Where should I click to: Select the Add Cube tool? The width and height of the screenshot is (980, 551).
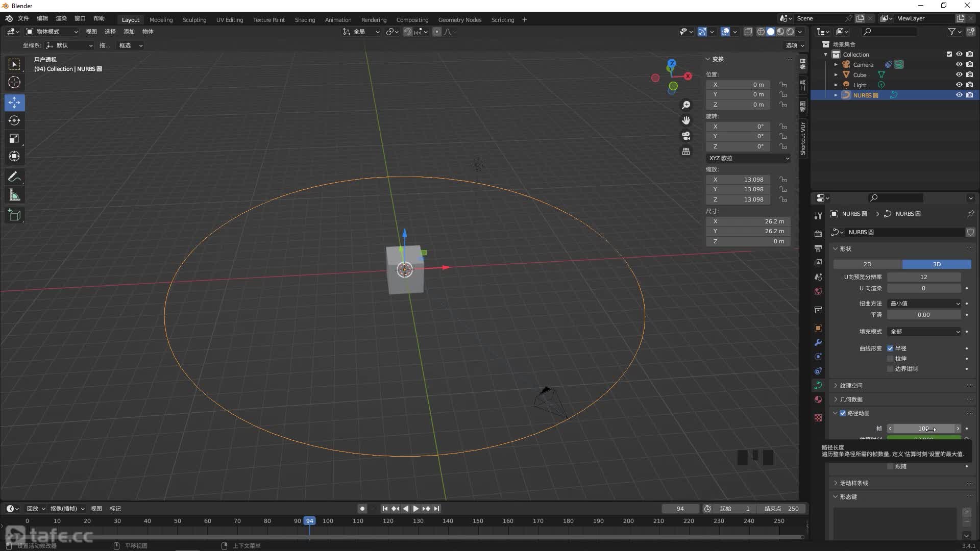pyautogui.click(x=14, y=215)
